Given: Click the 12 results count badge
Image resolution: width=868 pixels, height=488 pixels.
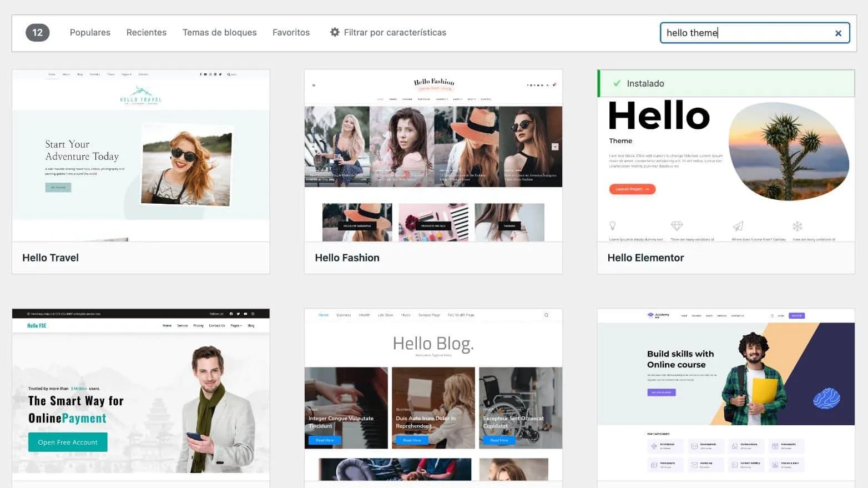Looking at the screenshot, I should tap(38, 32).
